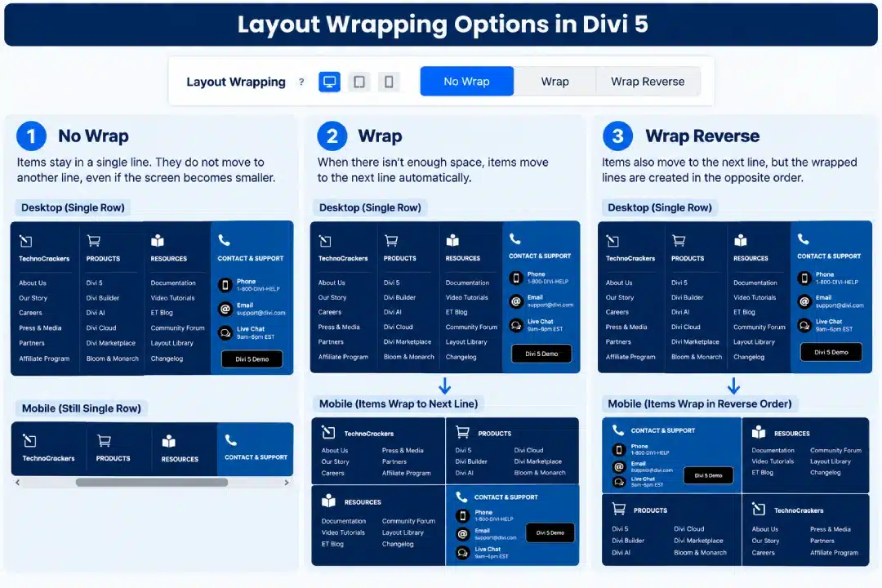Screen dimensions: 882x588
Task: Open Divi Marketplace in the No Wrap desktop menu
Action: [111, 343]
